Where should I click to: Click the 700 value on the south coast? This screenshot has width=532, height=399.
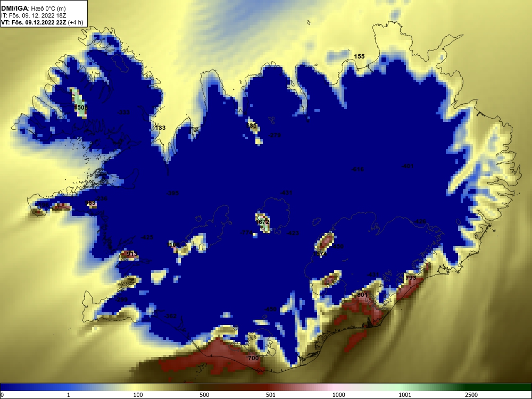[x=253, y=358]
